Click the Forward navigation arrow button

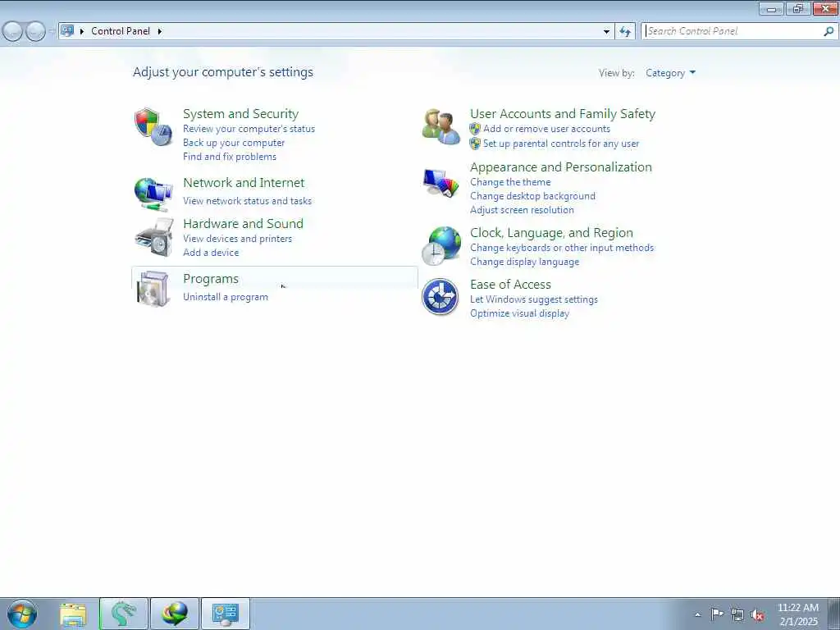[35, 31]
